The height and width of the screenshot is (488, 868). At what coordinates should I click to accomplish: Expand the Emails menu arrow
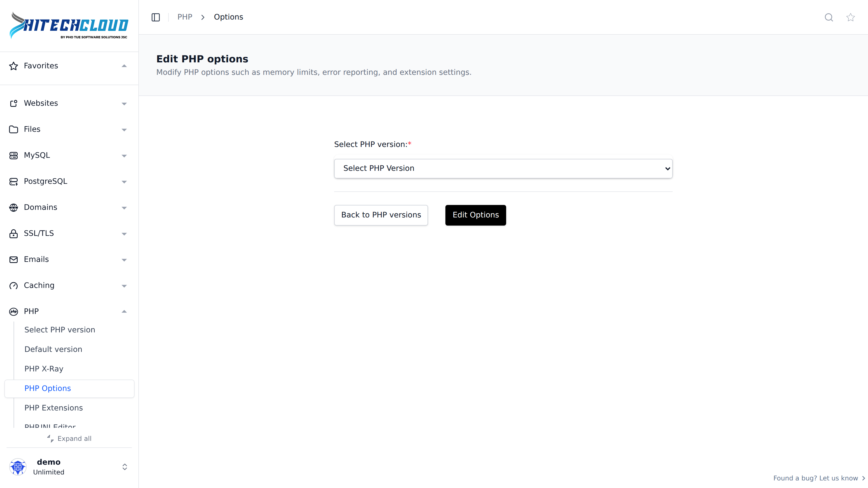pos(124,260)
